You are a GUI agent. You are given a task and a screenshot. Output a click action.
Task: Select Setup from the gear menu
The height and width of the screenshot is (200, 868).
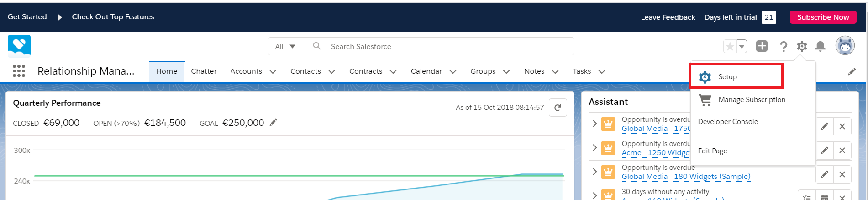pos(727,77)
